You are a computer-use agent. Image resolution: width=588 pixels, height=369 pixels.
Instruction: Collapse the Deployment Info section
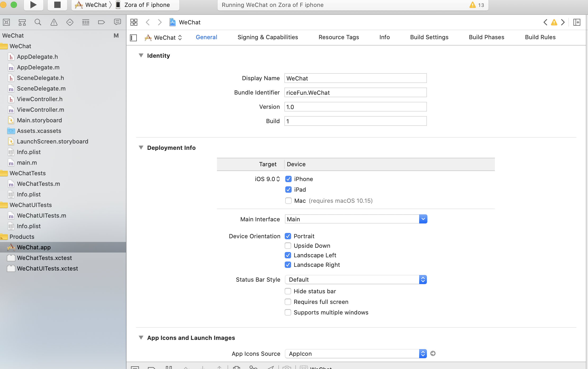click(141, 148)
